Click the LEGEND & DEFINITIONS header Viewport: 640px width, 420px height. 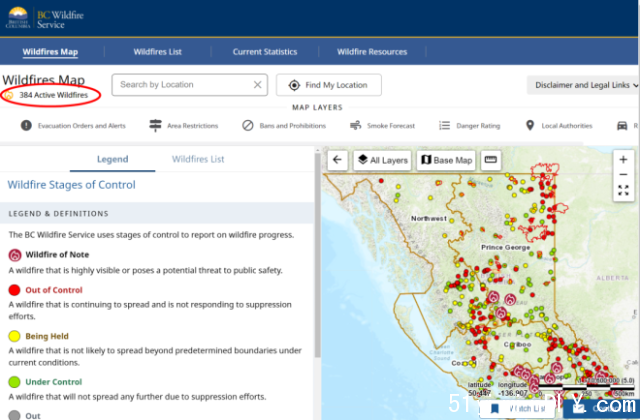click(x=58, y=213)
